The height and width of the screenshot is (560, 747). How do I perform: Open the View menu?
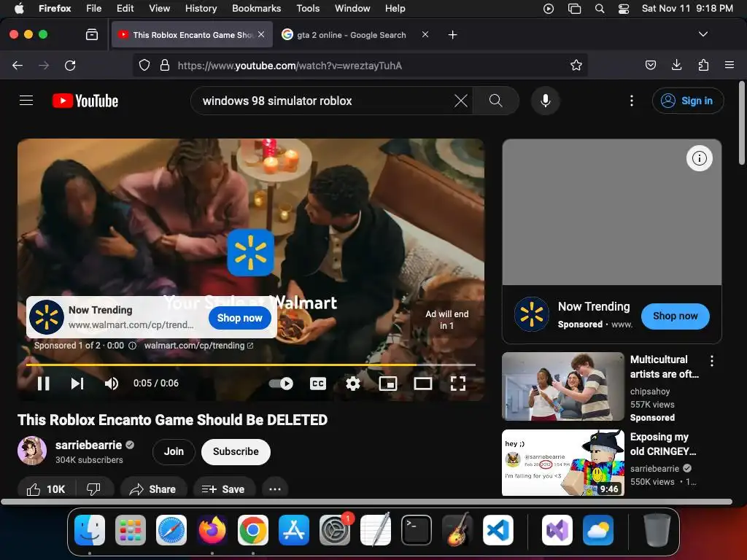(x=159, y=8)
